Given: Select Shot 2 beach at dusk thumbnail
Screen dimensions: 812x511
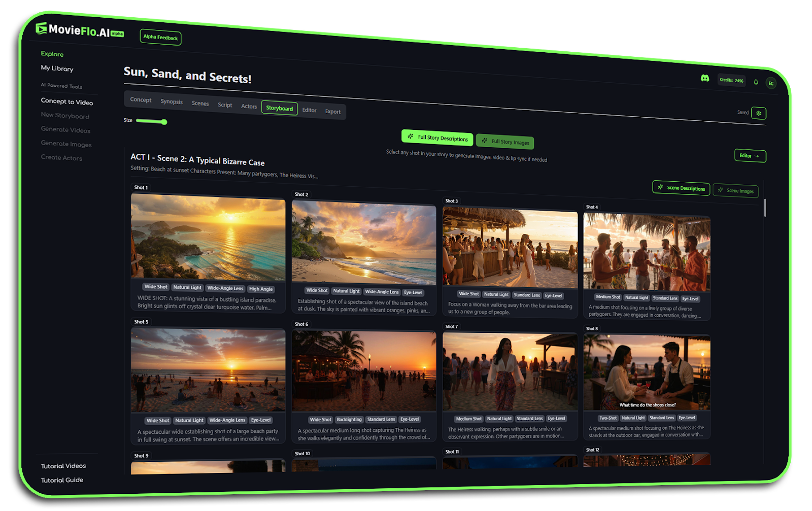Looking at the screenshot, I should coord(364,243).
